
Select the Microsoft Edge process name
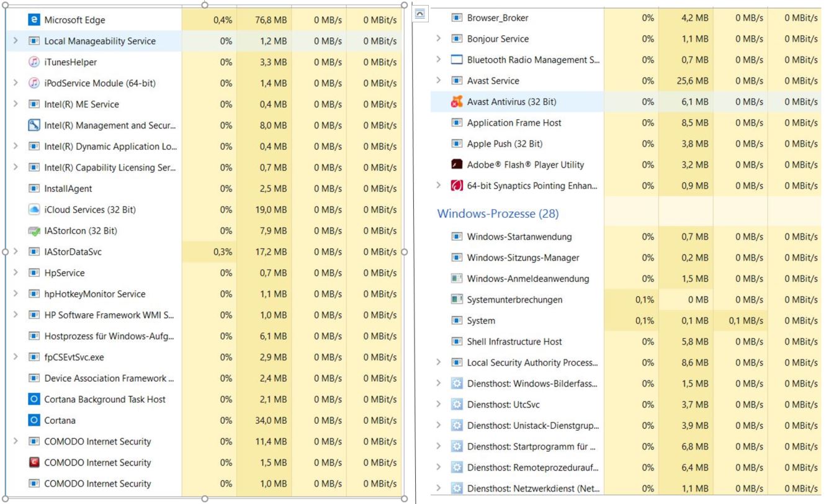[x=74, y=20]
